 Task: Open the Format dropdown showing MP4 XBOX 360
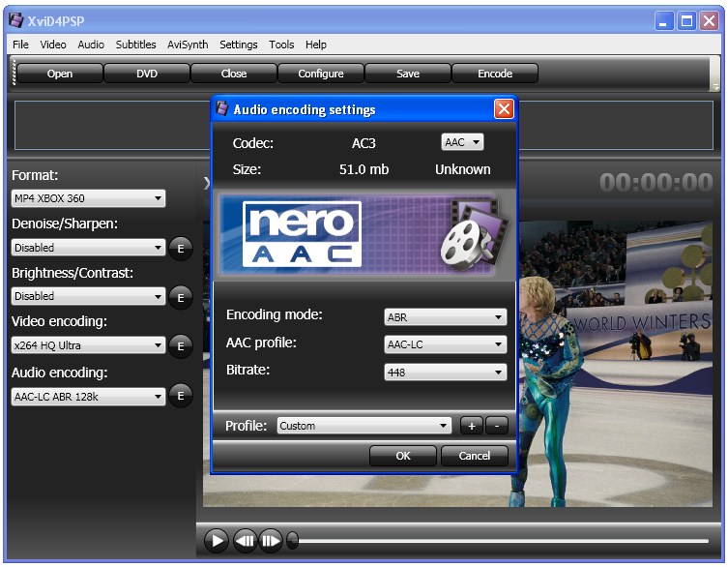coord(88,198)
